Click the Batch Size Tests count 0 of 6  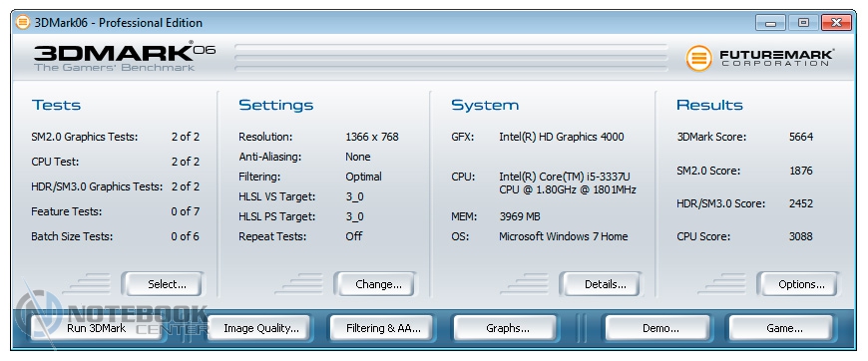point(185,236)
